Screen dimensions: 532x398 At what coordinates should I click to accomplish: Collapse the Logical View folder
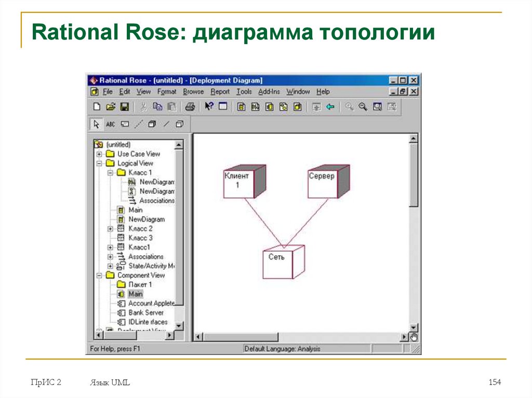click(x=99, y=163)
